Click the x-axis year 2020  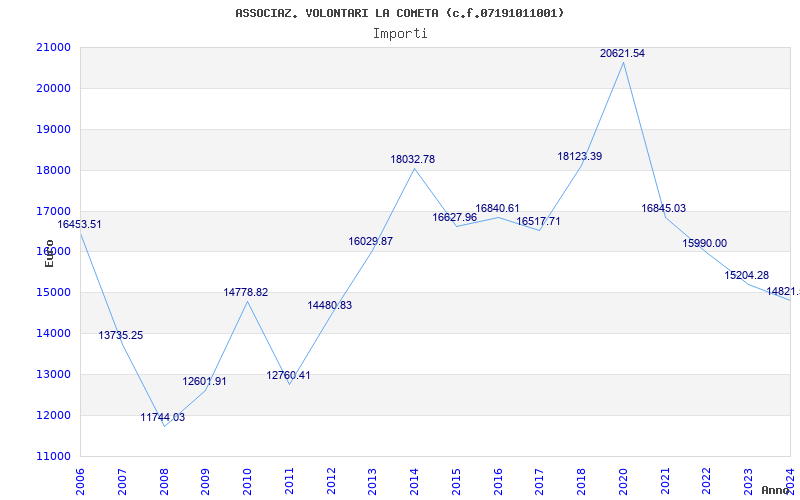(x=623, y=481)
